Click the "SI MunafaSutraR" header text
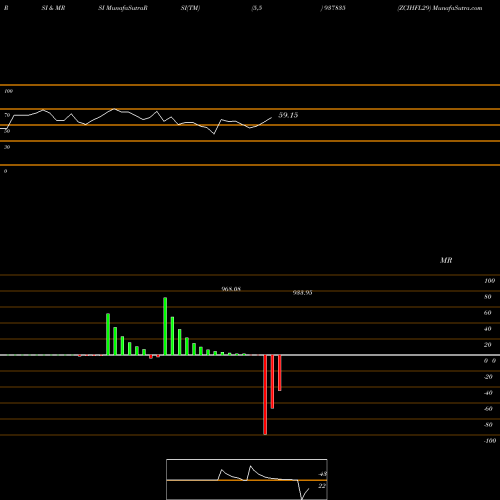This screenshot has height=500, width=500. click(x=123, y=8)
